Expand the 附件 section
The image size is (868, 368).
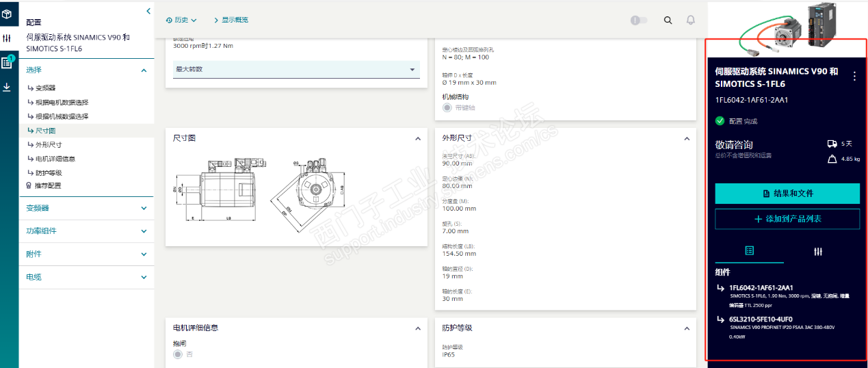(x=87, y=254)
